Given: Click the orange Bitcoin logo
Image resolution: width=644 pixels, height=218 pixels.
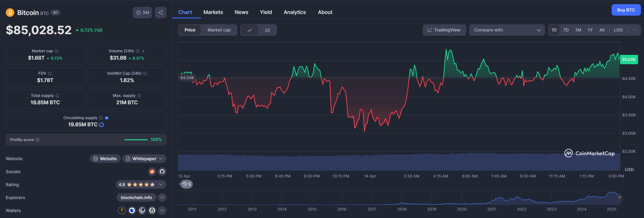Looking at the screenshot, I should (x=10, y=13).
